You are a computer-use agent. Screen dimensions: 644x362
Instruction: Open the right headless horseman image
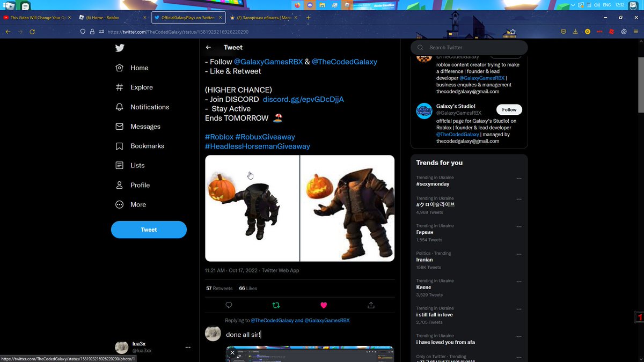(x=347, y=208)
